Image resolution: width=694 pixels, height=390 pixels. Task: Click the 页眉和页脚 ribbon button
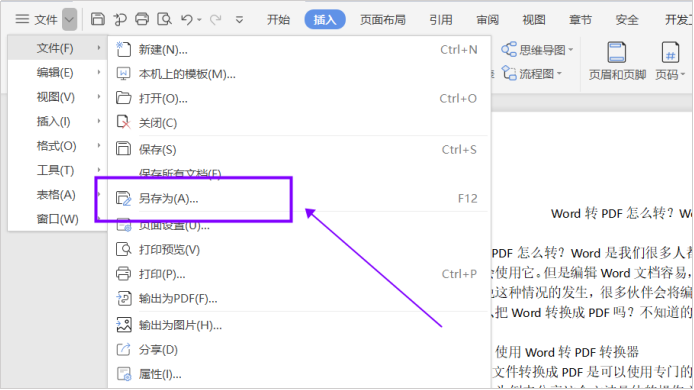617,61
